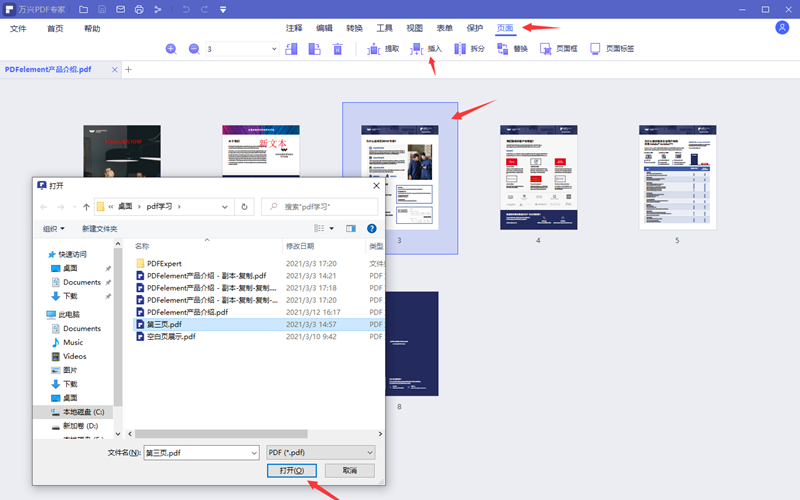Open the 页面 (Page) menu tab
This screenshot has height=500, width=800.
[x=506, y=28]
